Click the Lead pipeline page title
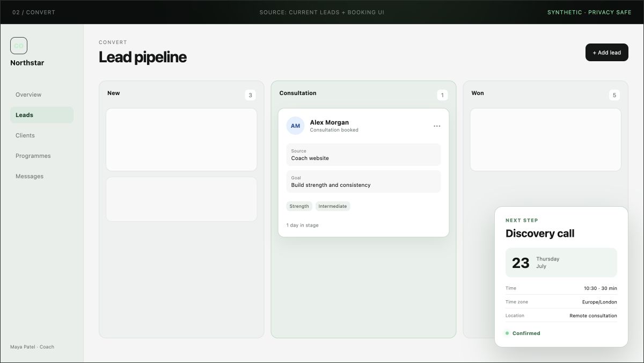 [x=143, y=57]
